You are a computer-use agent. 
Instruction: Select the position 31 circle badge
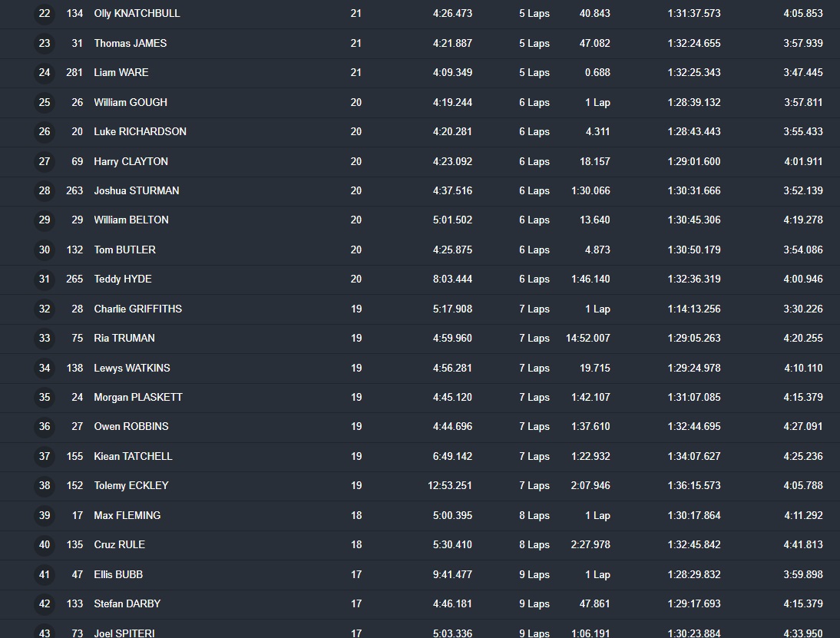tap(45, 279)
